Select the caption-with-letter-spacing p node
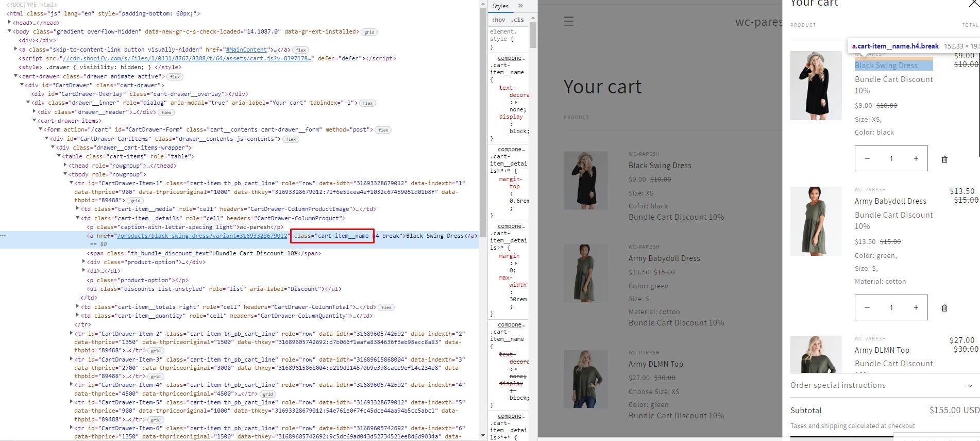This screenshot has width=980, height=441. (x=185, y=227)
